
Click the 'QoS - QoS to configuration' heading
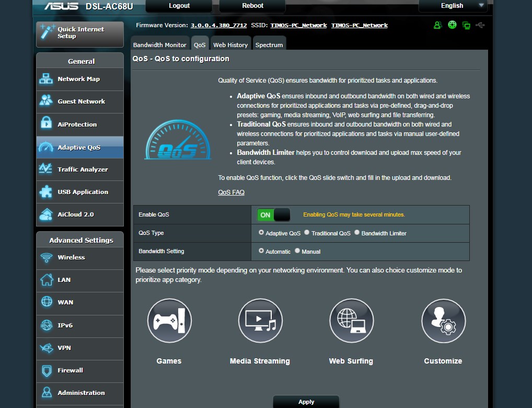[181, 59]
